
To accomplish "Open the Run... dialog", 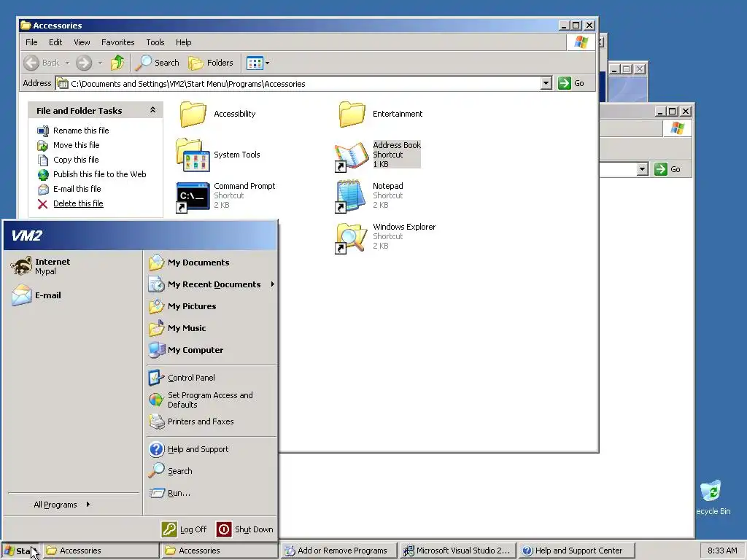I will (212, 493).
